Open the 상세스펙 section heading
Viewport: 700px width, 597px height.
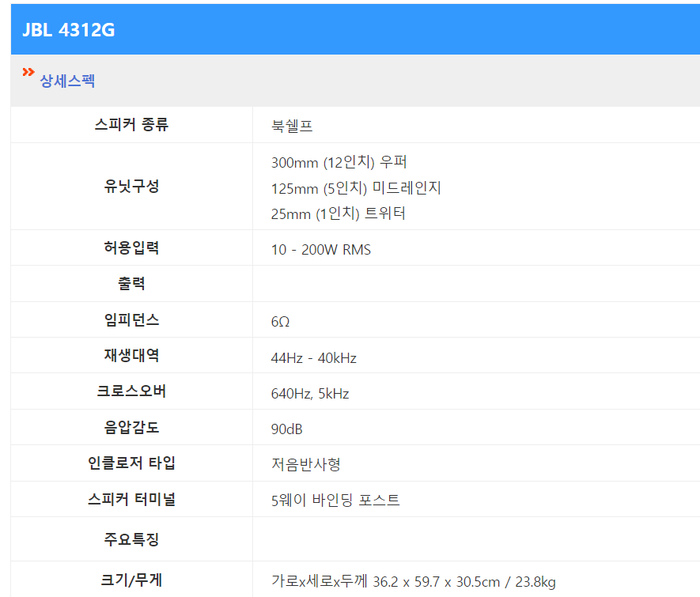67,81
